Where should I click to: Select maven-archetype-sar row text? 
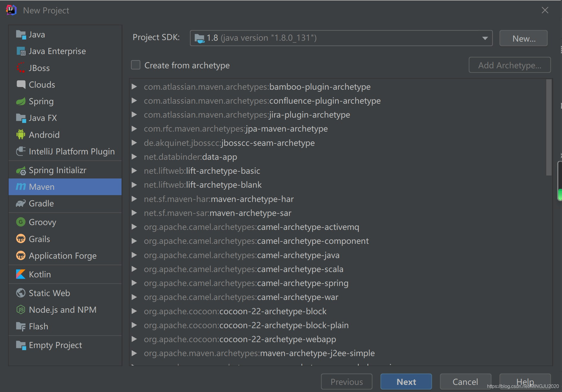pyautogui.click(x=218, y=213)
